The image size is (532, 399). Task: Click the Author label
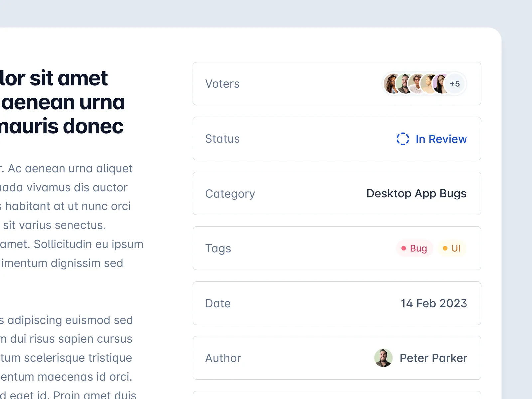pyautogui.click(x=223, y=358)
